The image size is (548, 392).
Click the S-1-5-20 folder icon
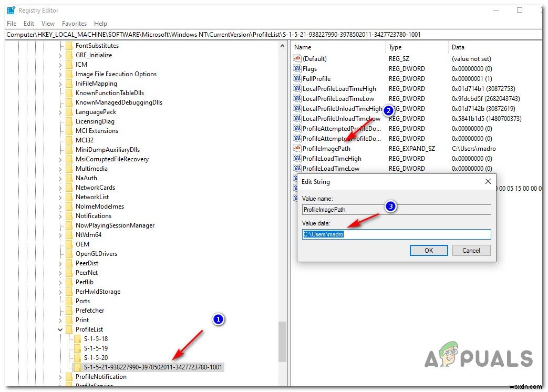(78, 358)
